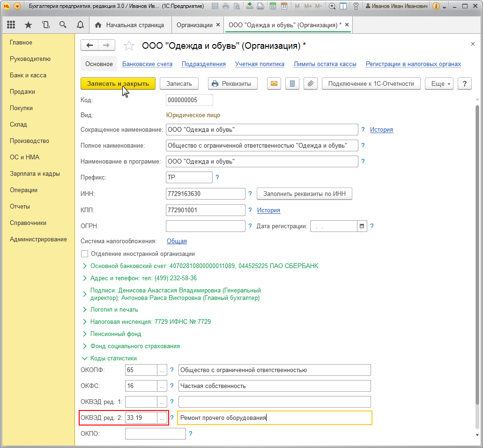Check Отделение иностранной организации
Image resolution: width=483 pixels, height=448 pixels.
click(84, 254)
